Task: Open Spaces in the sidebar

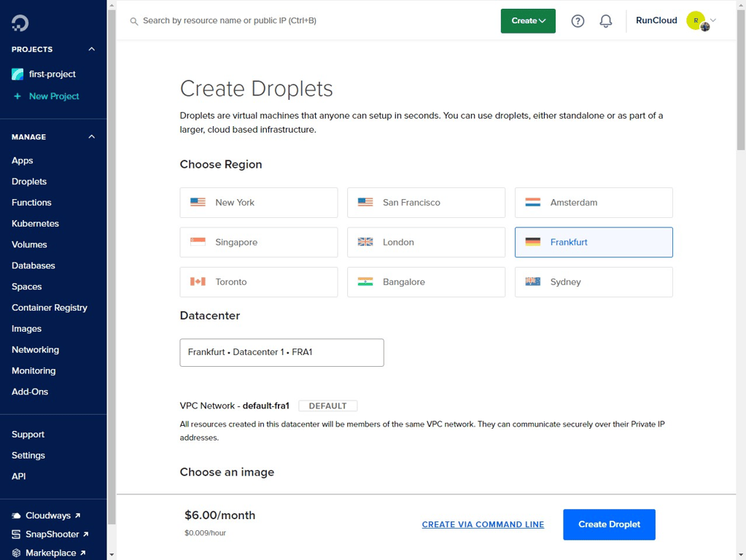Action: pyautogui.click(x=27, y=287)
